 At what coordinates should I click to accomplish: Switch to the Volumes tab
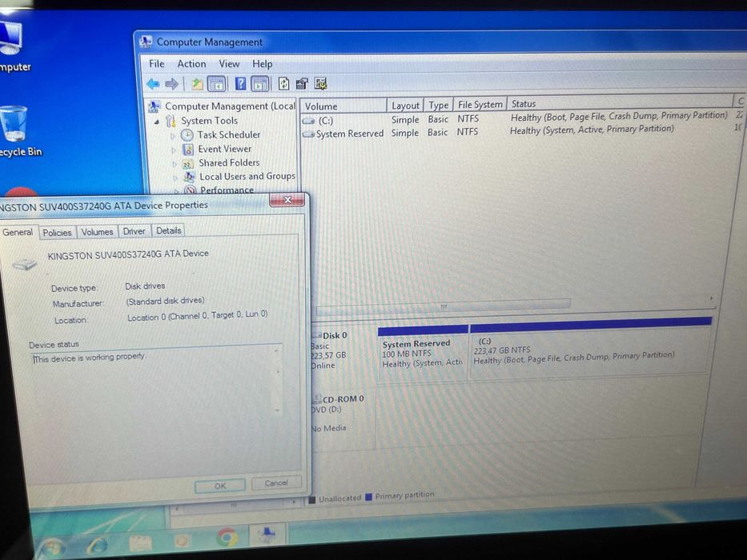click(x=97, y=232)
